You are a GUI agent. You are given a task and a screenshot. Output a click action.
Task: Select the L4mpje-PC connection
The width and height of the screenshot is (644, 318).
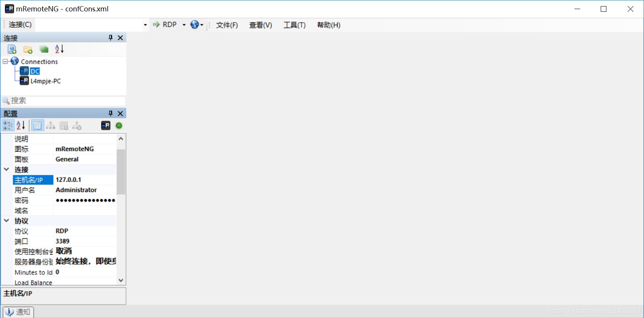click(46, 81)
